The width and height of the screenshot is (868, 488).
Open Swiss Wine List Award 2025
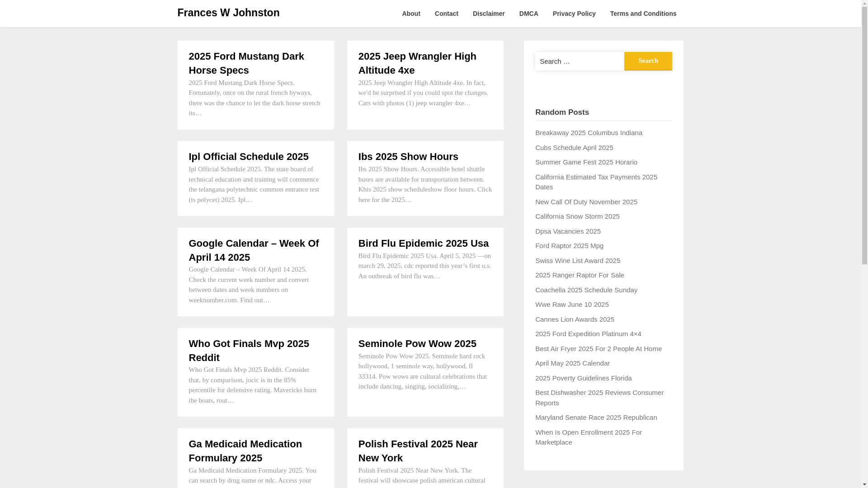pyautogui.click(x=578, y=261)
